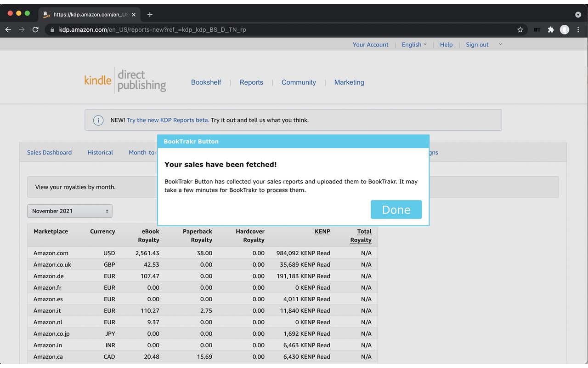Open the Chrome profile avatar

pyautogui.click(x=565, y=29)
